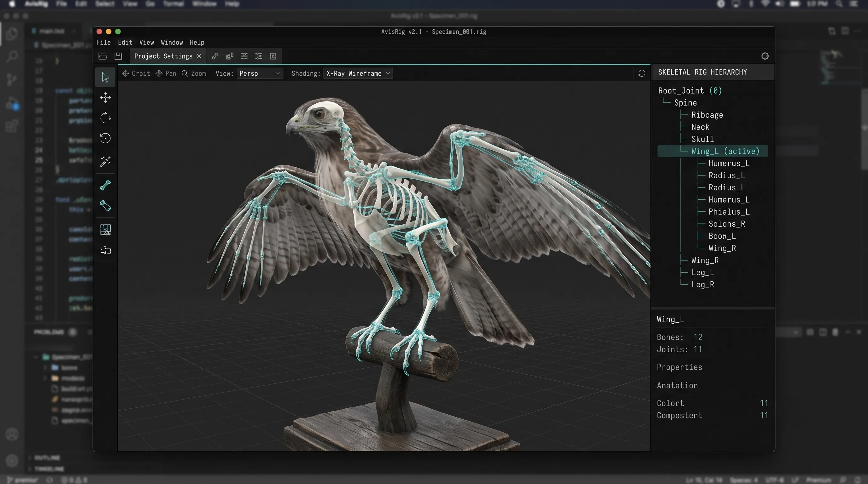868x484 pixels.
Task: Click the sliders icon next to duplicate-layers icon
Action: click(244, 56)
